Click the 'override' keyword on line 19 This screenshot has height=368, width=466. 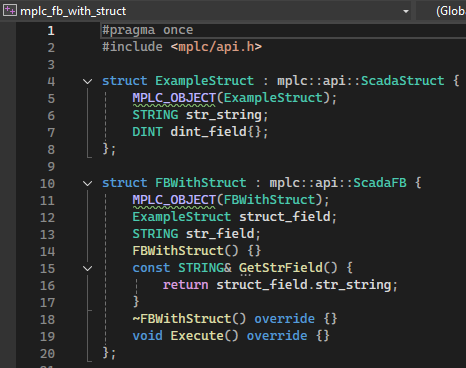point(277,336)
